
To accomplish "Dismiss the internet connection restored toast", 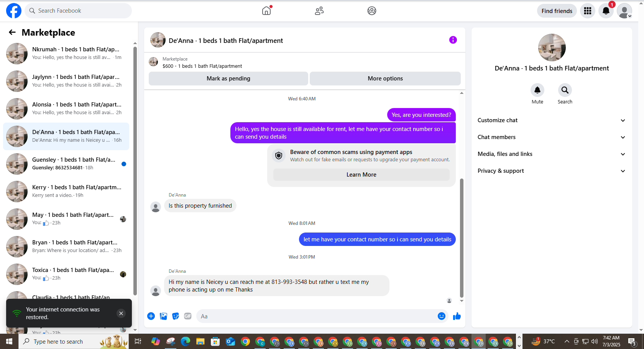I will tap(121, 313).
